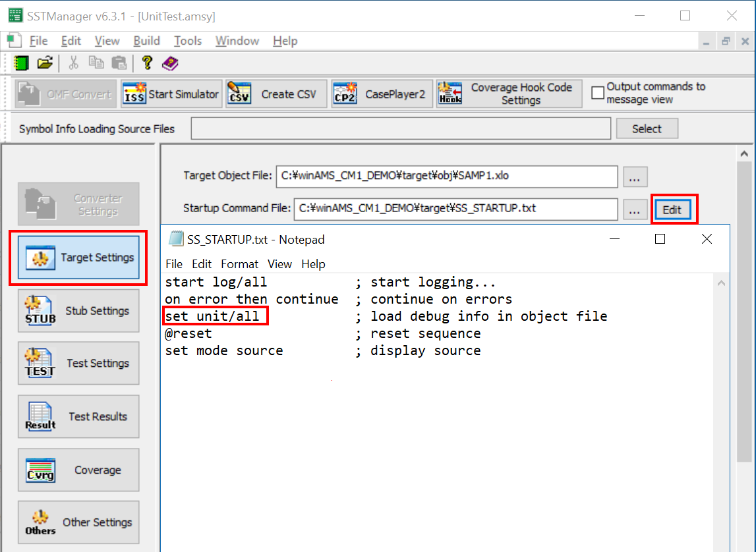Open Coverage panel
The image size is (756, 552).
coord(78,470)
